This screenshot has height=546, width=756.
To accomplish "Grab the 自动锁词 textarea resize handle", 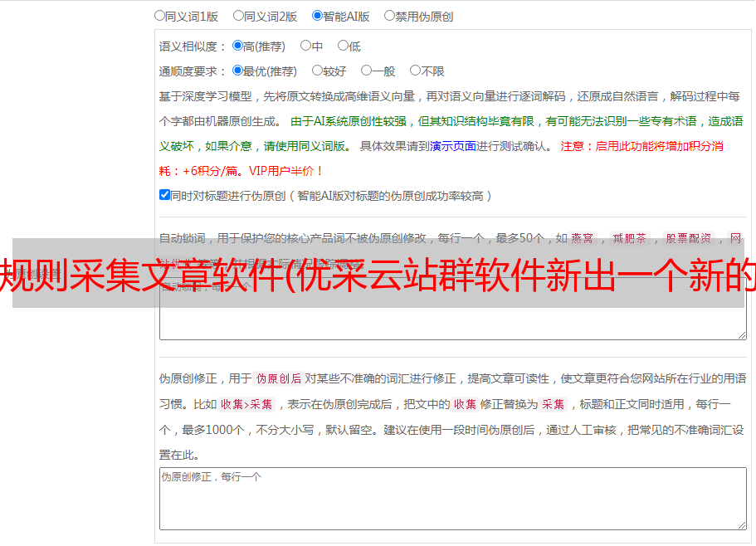I will (x=742, y=335).
